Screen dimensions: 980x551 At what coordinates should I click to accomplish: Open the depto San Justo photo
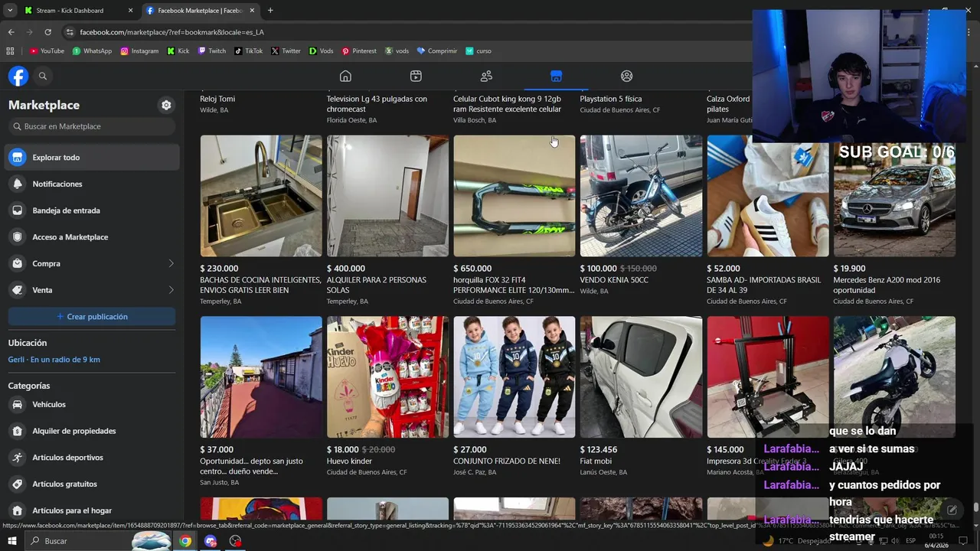pos(261,377)
